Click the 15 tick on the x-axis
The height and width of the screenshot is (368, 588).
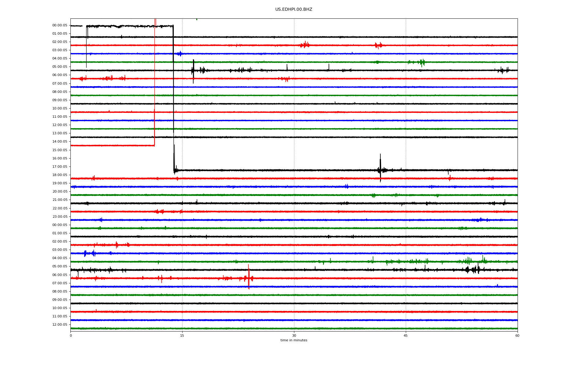pos(182,335)
